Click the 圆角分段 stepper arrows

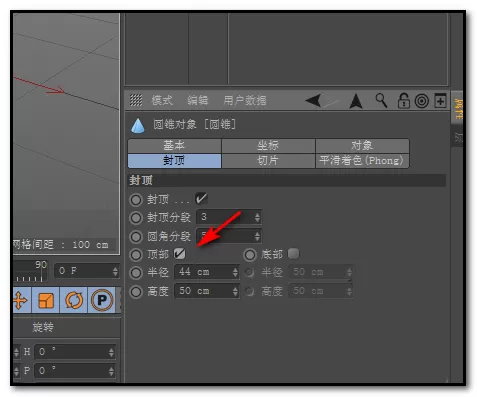coord(257,237)
